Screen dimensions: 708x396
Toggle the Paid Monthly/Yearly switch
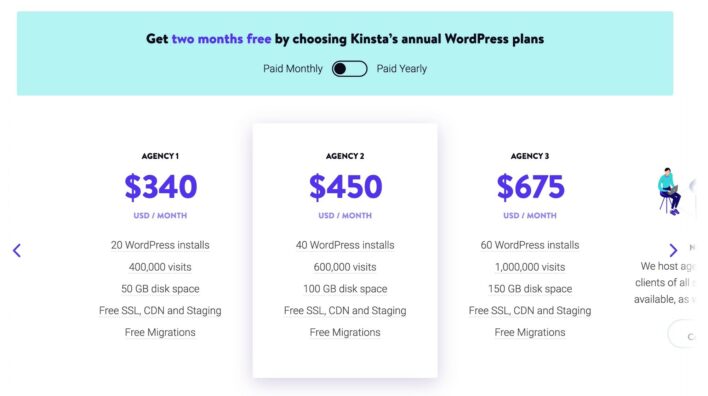(349, 69)
